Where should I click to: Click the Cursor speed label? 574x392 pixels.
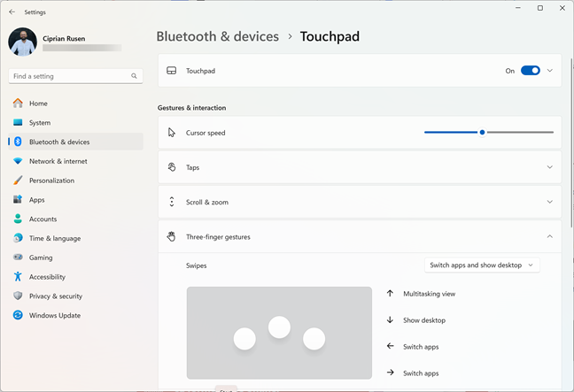click(206, 133)
